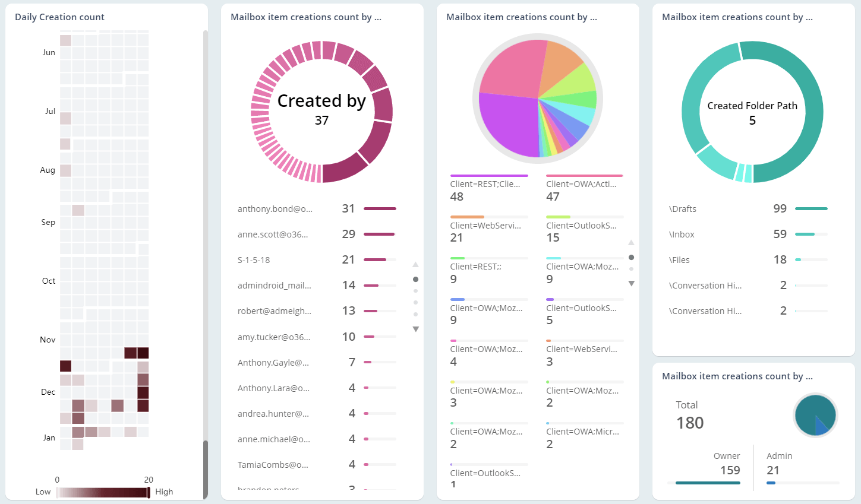
Task: Click the High handle on heatmap color scale
Action: [x=149, y=492]
